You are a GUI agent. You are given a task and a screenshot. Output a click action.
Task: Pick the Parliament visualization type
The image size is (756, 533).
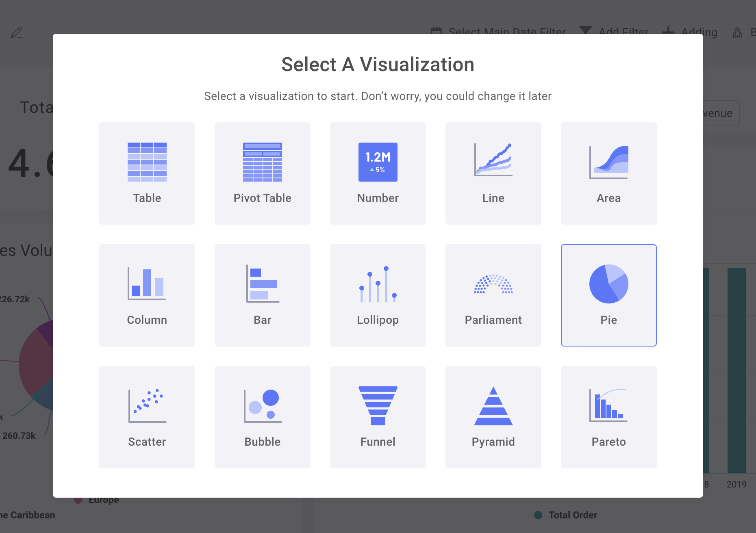coord(493,295)
